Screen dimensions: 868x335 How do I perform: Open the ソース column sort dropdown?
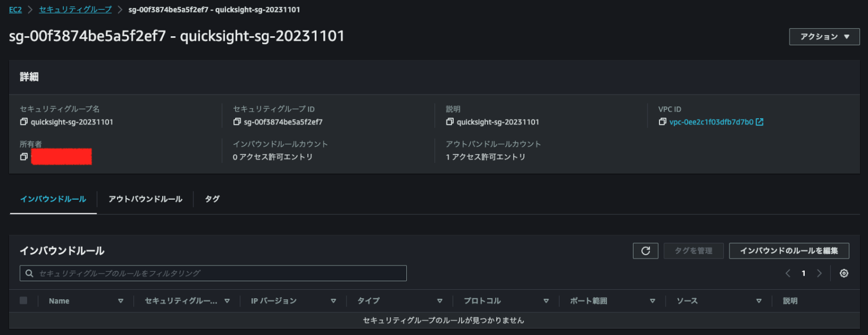758,300
